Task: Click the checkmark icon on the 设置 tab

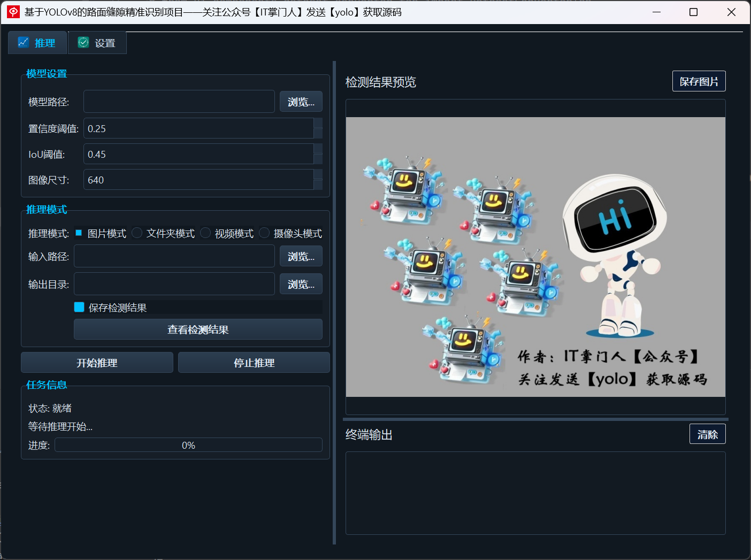Action: pyautogui.click(x=83, y=42)
